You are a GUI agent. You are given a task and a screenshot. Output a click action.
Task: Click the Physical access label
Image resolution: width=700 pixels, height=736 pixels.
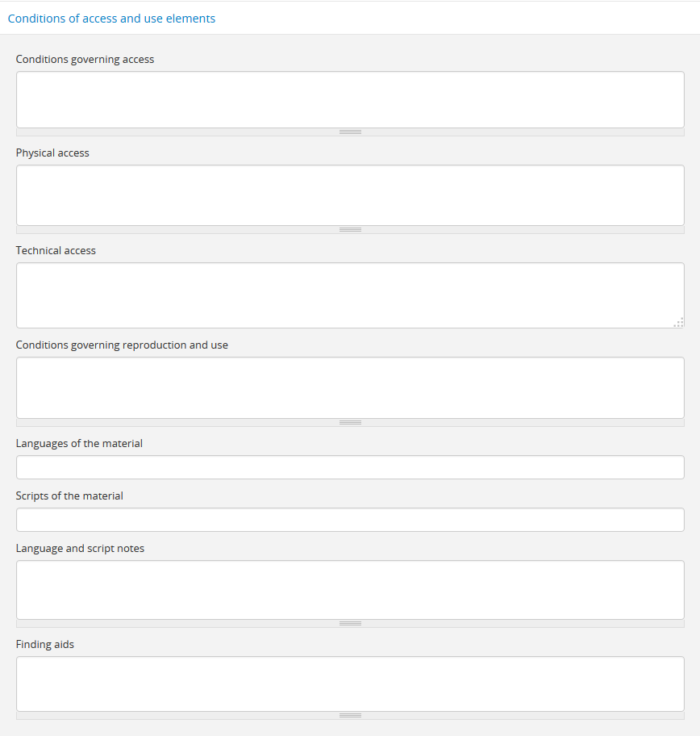point(52,153)
